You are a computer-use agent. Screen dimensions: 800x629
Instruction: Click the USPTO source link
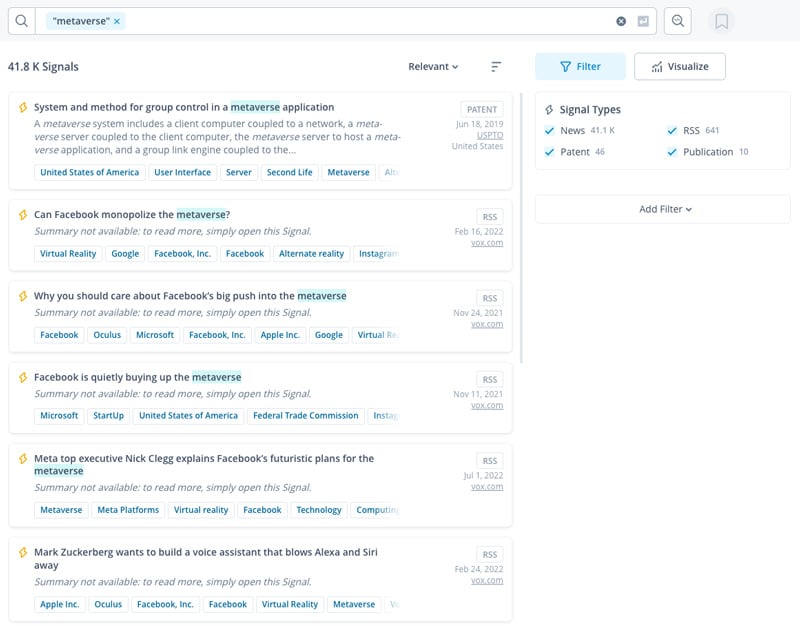pos(490,135)
